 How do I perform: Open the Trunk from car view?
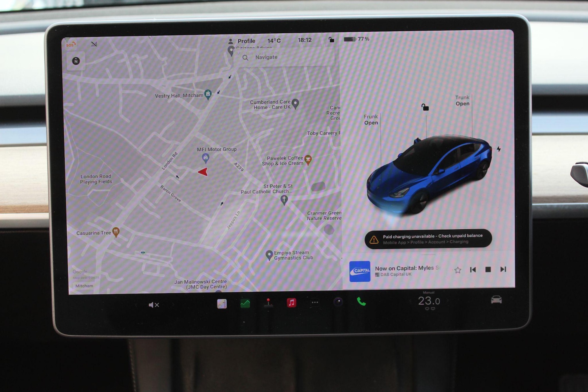coord(462,101)
